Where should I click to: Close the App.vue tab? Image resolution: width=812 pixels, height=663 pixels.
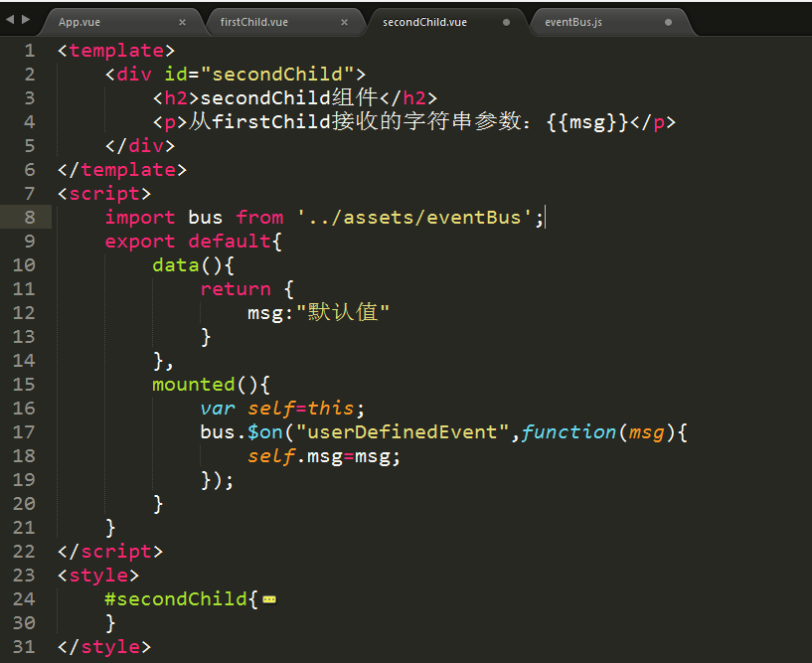(182, 22)
